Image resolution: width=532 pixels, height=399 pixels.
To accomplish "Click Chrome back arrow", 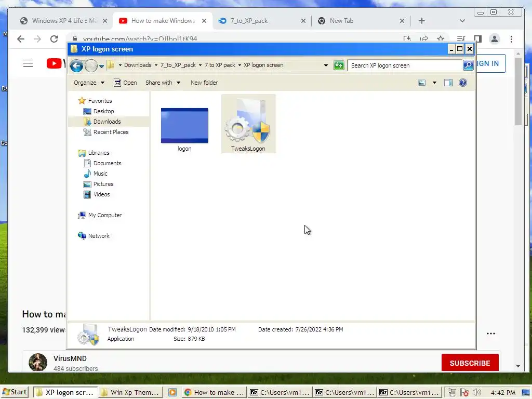I will (x=21, y=39).
